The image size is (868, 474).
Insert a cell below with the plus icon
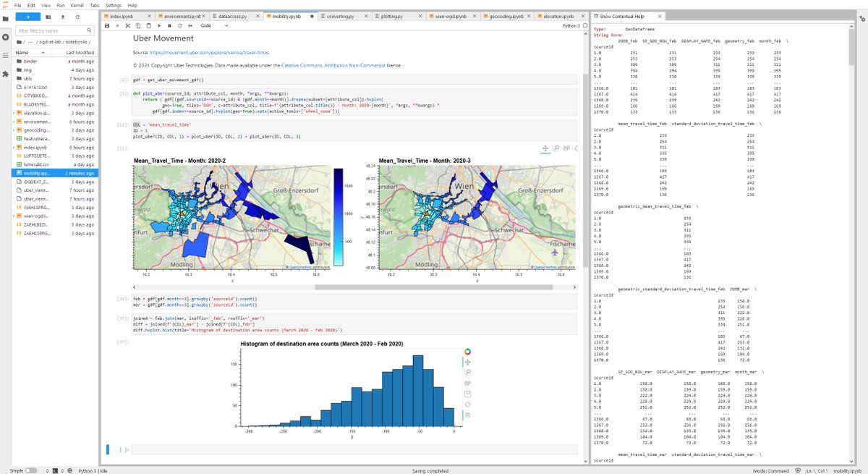click(117, 25)
